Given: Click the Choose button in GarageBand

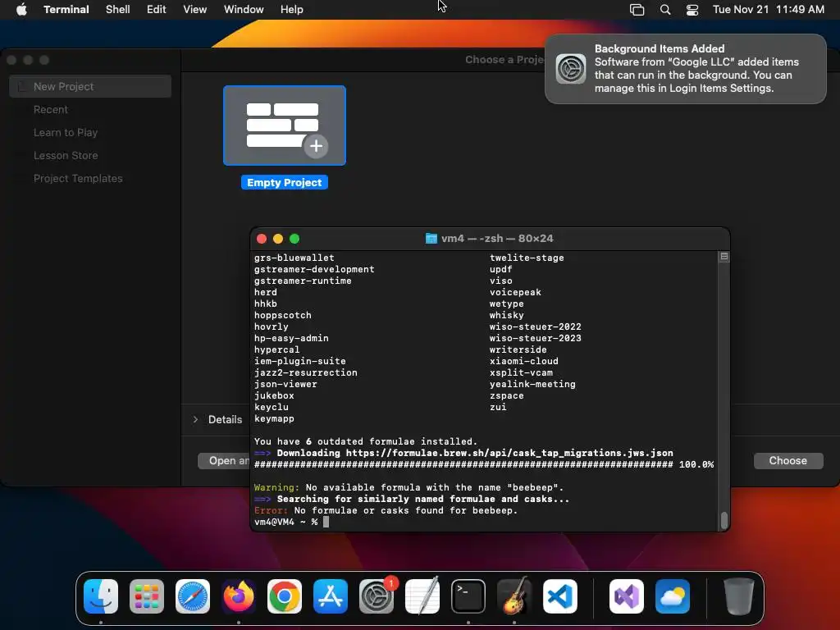Looking at the screenshot, I should tap(788, 461).
